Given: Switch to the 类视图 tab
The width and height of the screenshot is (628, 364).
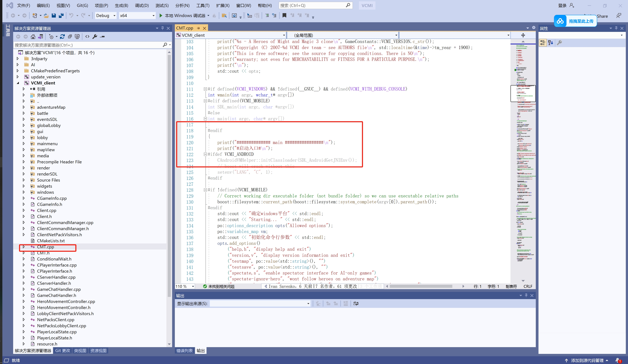Looking at the screenshot, I should tap(80, 351).
